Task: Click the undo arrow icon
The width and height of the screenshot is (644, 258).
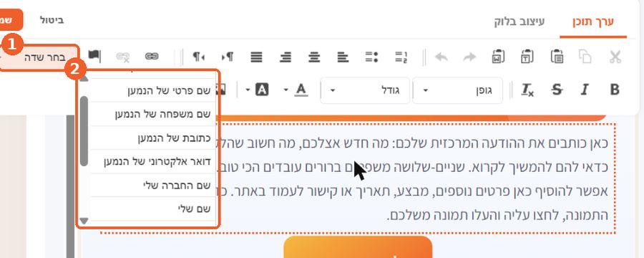Action: pyautogui.click(x=441, y=57)
